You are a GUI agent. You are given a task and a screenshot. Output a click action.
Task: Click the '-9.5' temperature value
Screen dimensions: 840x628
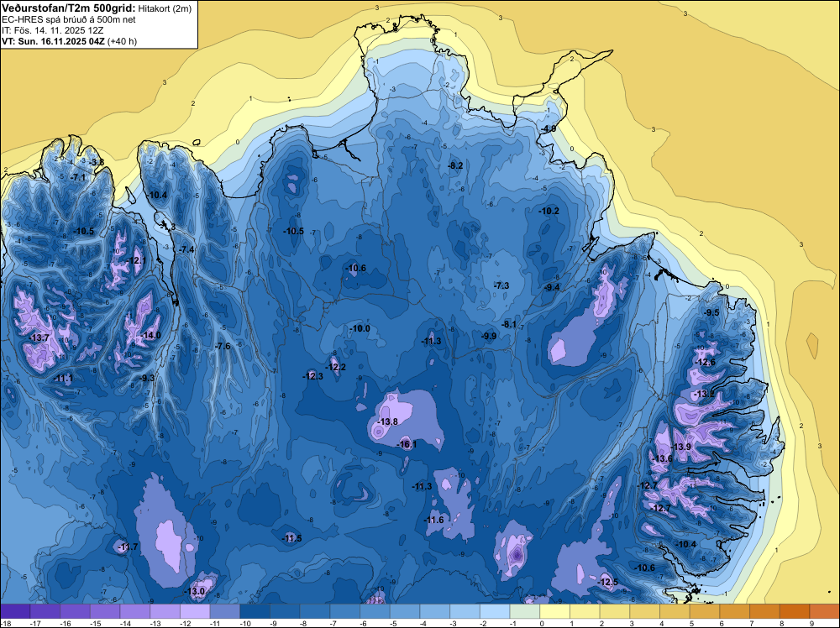712,312
